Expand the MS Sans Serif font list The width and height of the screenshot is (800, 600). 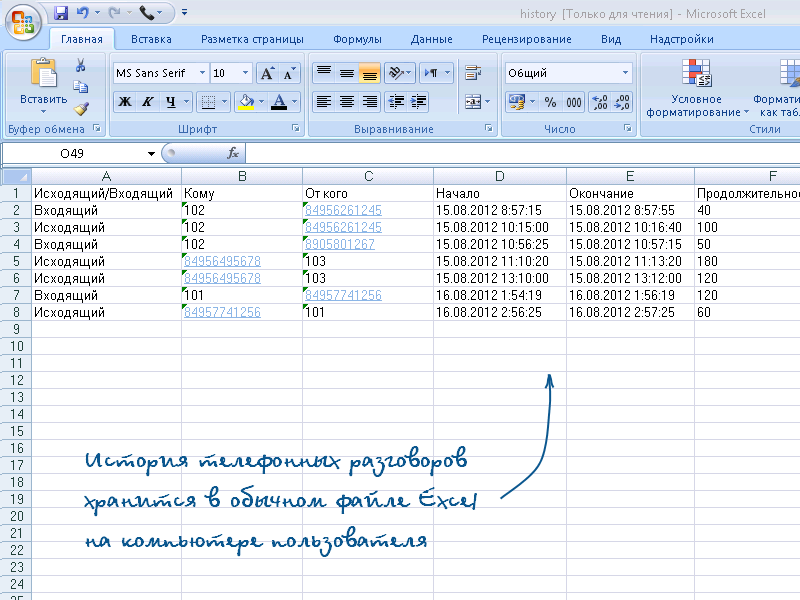203,73
